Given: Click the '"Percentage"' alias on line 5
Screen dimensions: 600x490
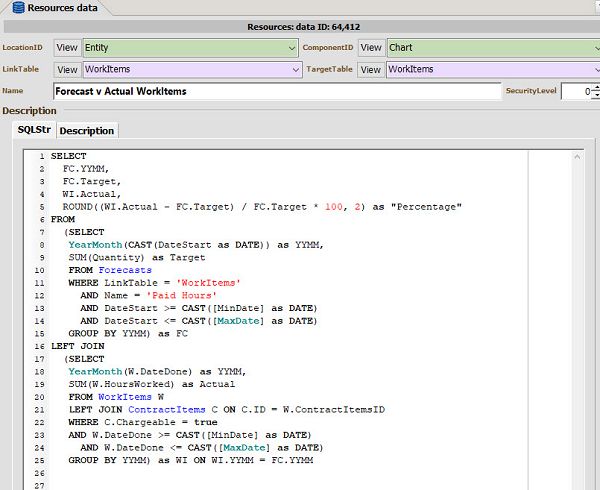Looking at the screenshot, I should (x=426, y=207).
